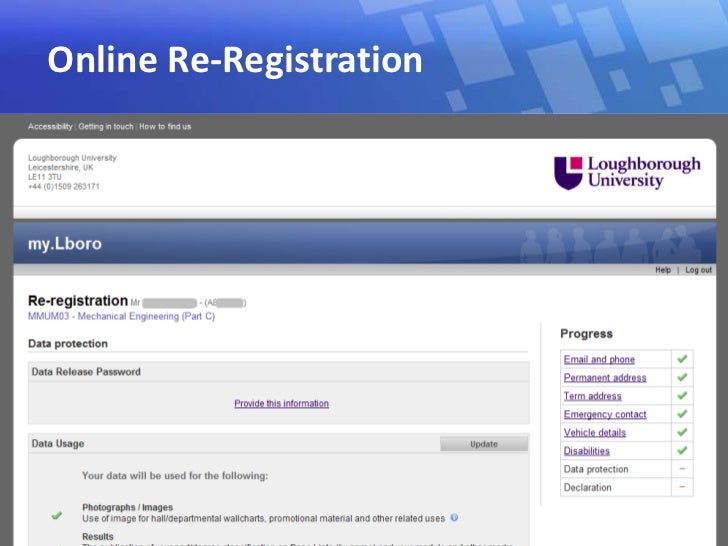This screenshot has width=728, height=546.
Task: Click Log out
Action: point(698,270)
